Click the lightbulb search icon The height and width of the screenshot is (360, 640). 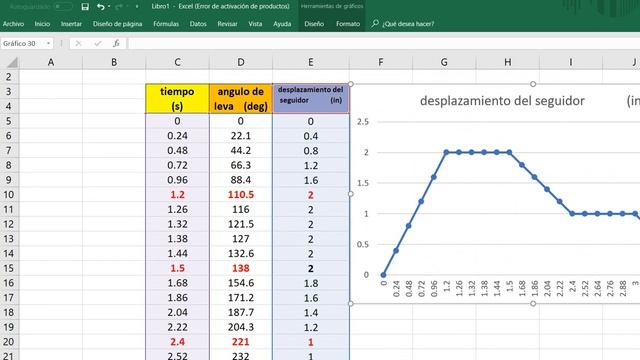(375, 23)
